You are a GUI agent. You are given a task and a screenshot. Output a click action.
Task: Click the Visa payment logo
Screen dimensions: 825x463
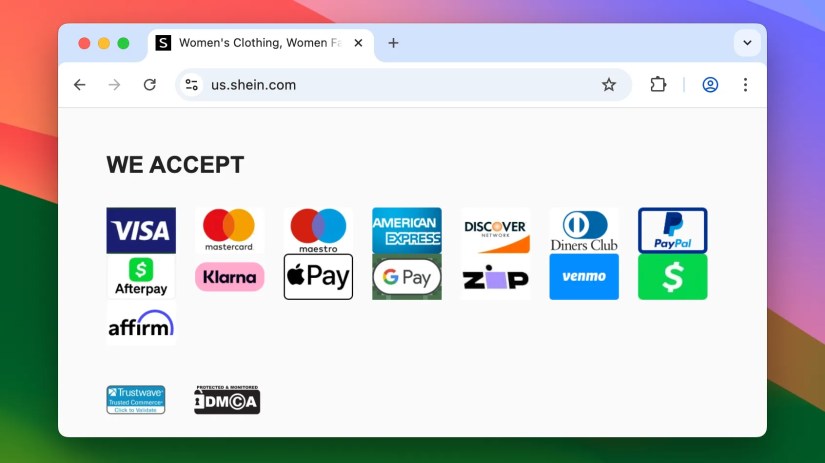tap(141, 230)
